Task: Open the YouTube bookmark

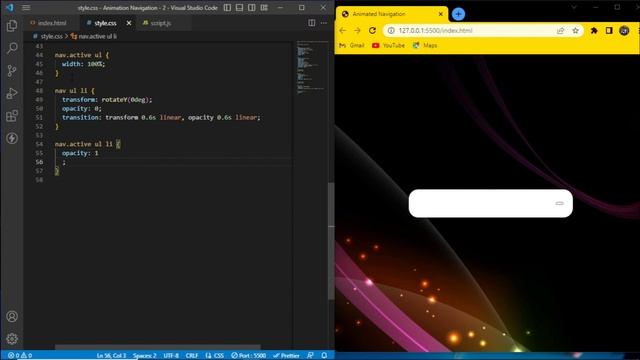Action: [388, 45]
